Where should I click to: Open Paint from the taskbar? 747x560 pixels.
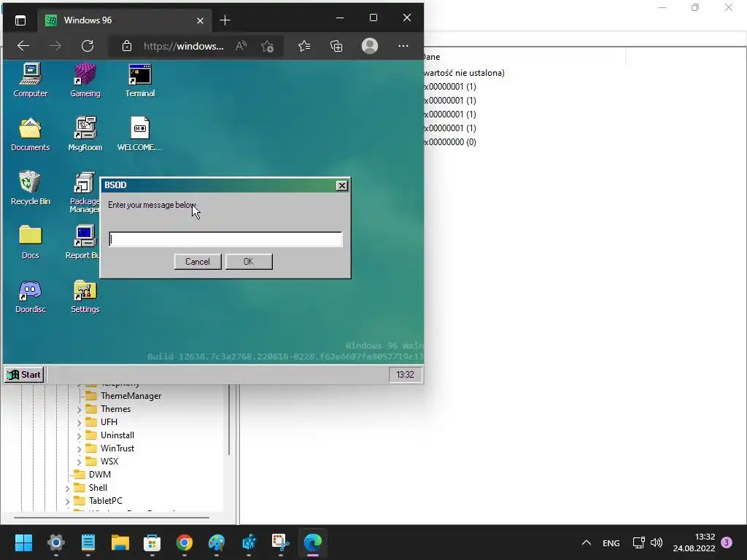coord(217,542)
